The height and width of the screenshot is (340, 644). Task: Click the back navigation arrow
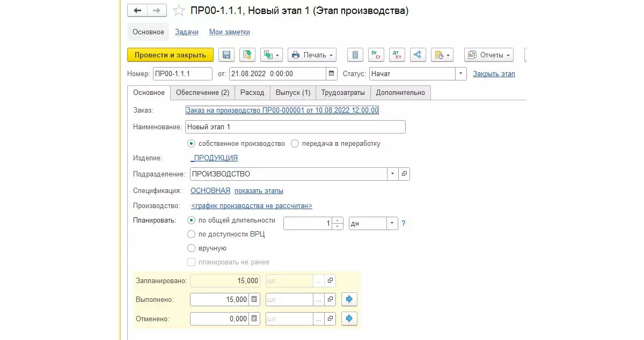pos(137,11)
